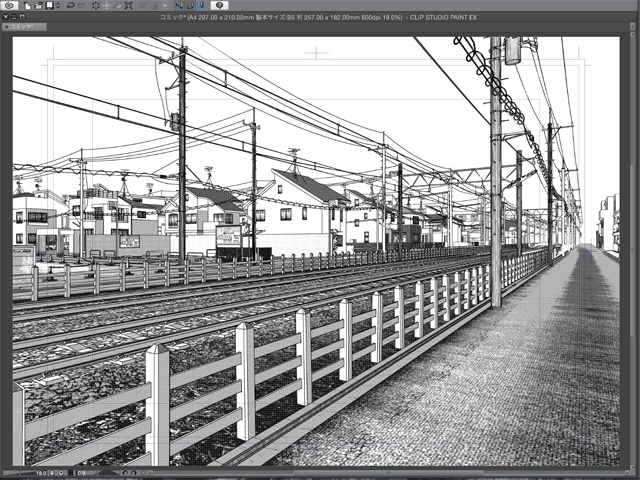640x480 pixels.
Task: Click the 19.0 zoom value field
Action: pyautogui.click(x=40, y=473)
